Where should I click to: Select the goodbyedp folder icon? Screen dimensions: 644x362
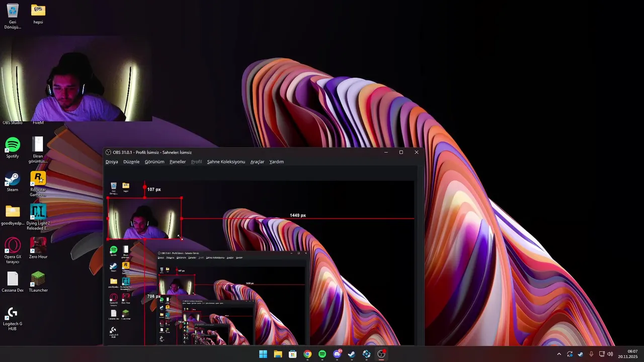tap(13, 215)
